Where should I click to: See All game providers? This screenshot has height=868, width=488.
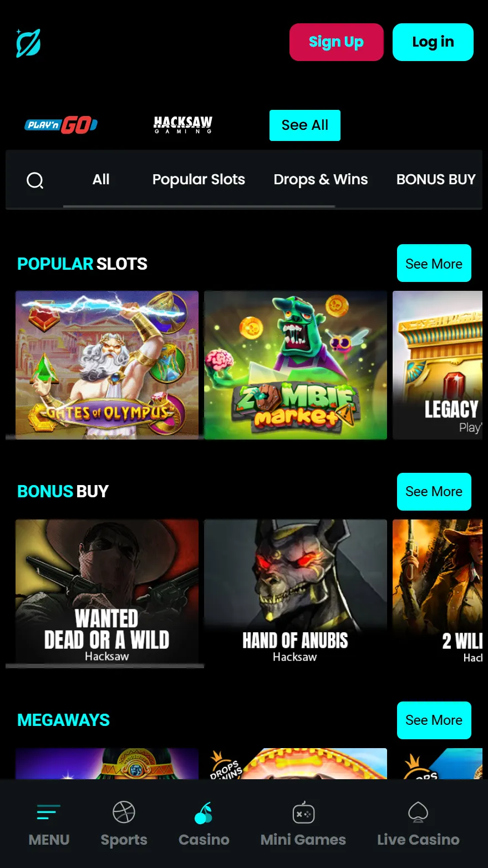pos(305,125)
